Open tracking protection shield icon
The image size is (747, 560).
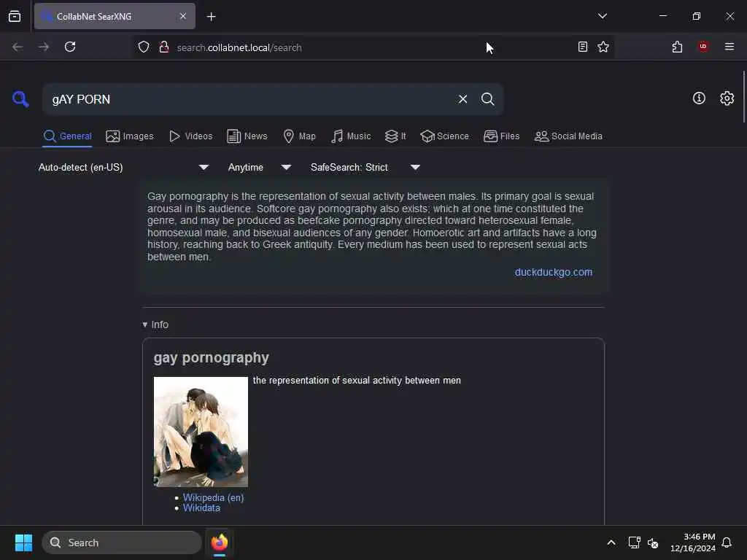coord(144,47)
